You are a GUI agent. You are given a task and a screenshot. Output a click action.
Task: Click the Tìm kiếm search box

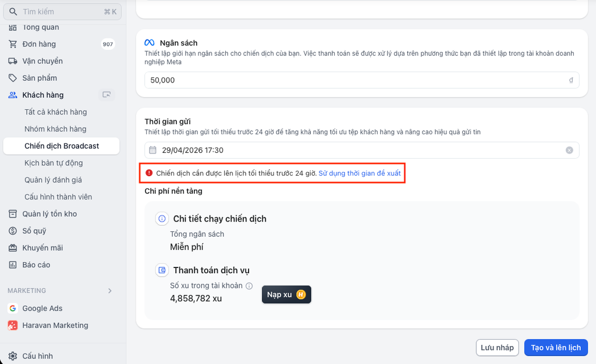[63, 12]
